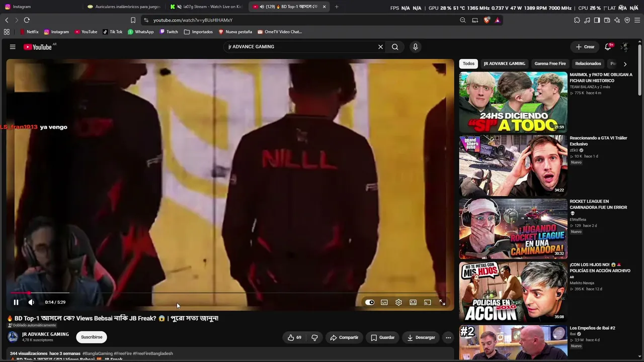Open the Brave Rewards triangle icon
The width and height of the screenshot is (644, 362).
[x=497, y=20]
